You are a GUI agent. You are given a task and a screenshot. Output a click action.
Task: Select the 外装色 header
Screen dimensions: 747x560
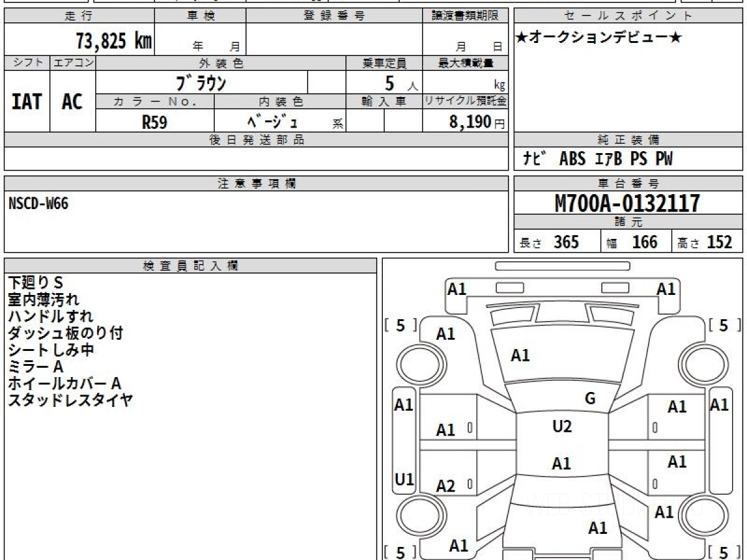(x=221, y=63)
